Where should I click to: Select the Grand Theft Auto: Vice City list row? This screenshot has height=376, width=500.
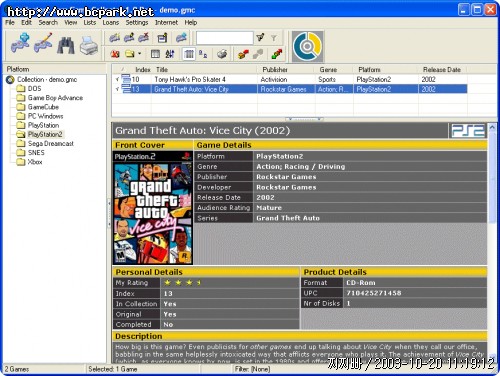coord(290,89)
